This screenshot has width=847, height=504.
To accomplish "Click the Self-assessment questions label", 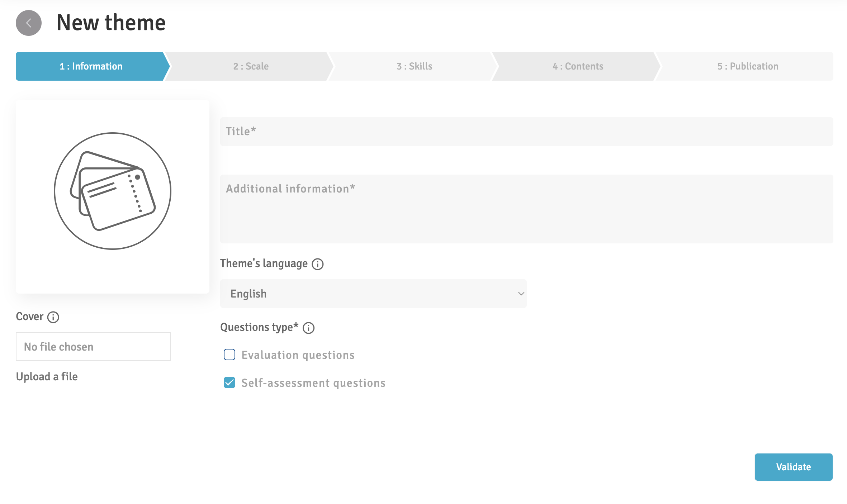I will point(313,383).
